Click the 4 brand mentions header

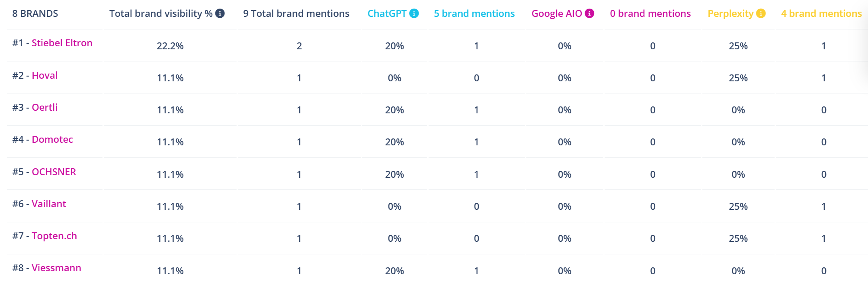click(x=821, y=13)
